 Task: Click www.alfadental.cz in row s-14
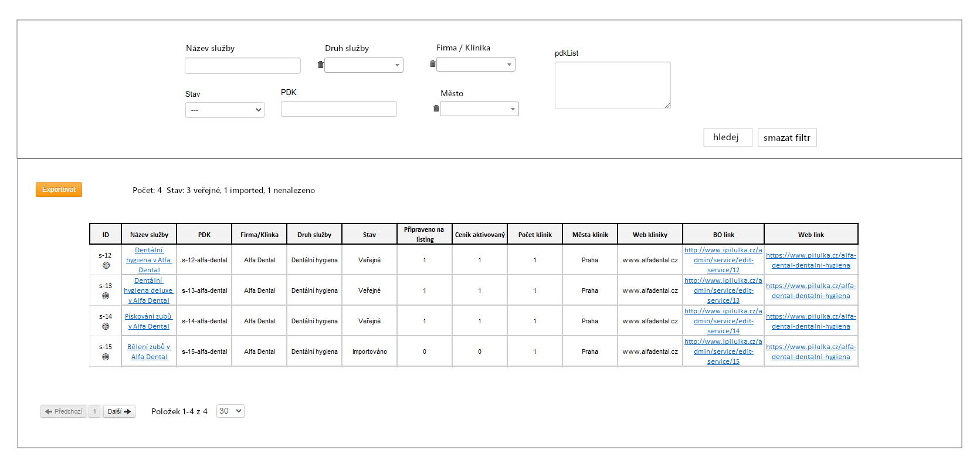click(x=650, y=321)
